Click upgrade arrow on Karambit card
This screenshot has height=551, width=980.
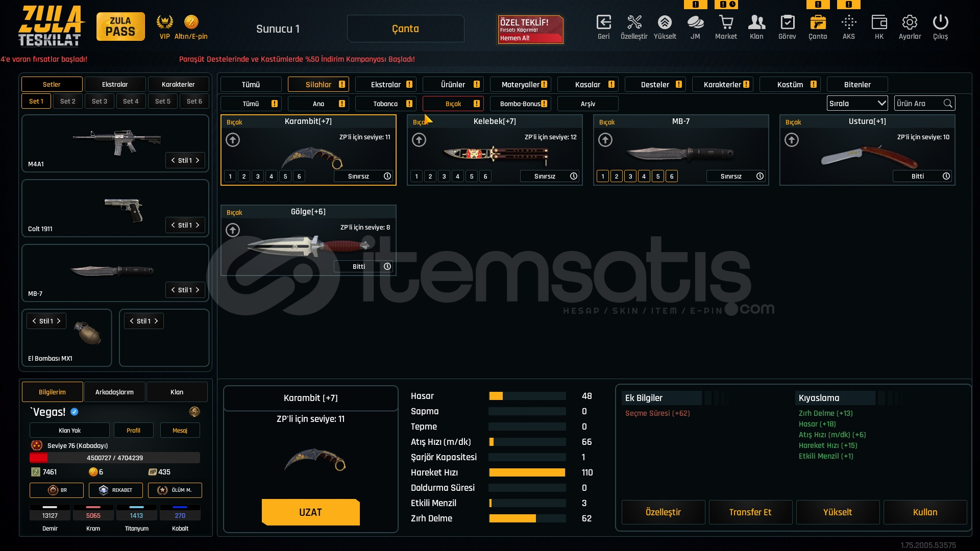[233, 140]
